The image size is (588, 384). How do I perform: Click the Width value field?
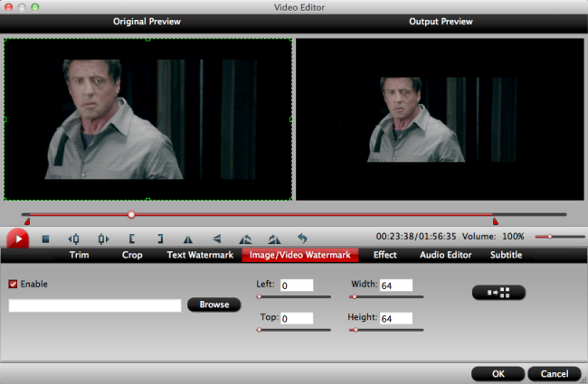coord(396,286)
